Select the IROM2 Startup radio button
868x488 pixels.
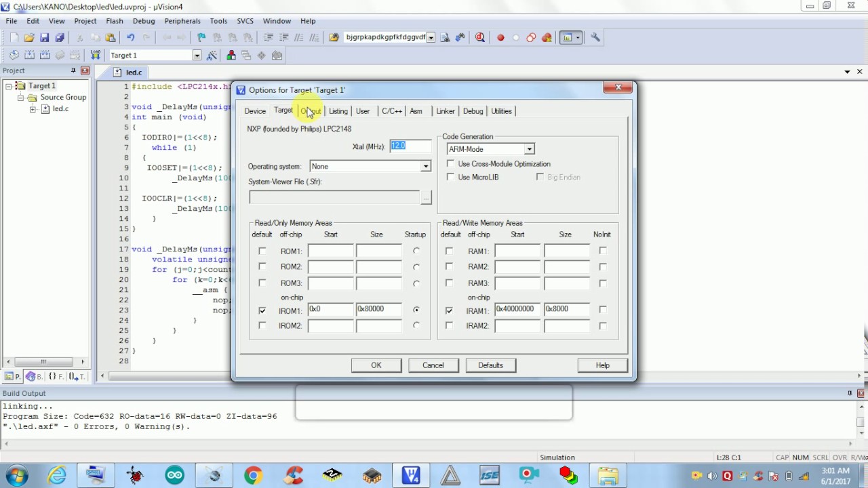416,325
